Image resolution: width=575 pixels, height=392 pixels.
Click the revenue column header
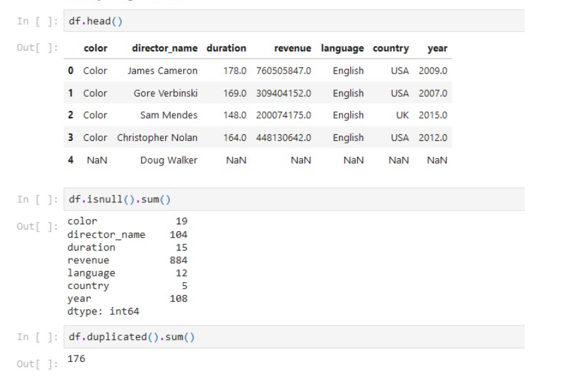293,48
